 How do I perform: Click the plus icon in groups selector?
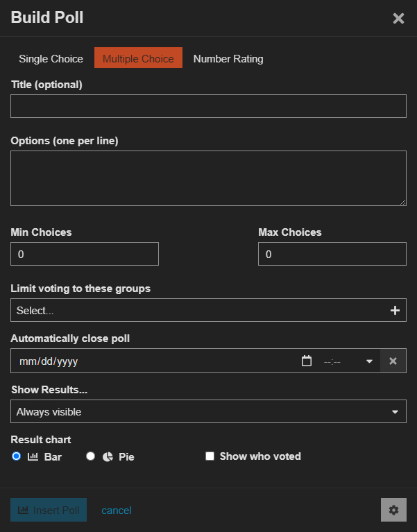click(x=395, y=311)
